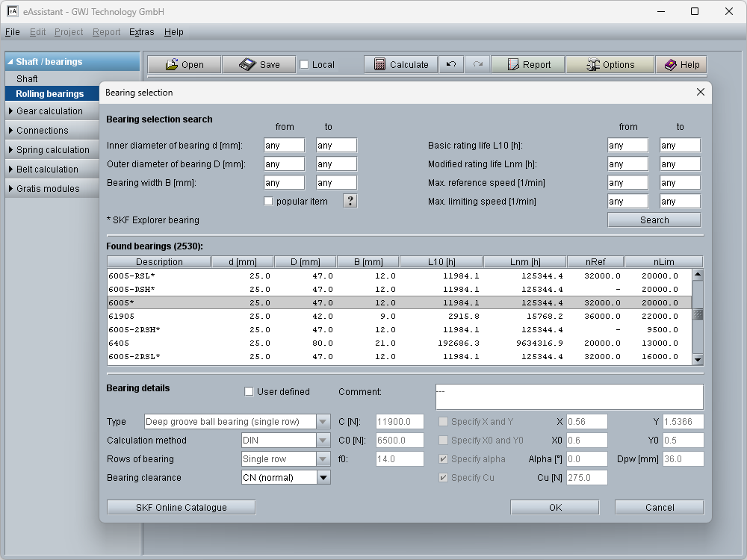Enable the popular item checkbox
747x560 pixels.
click(268, 202)
